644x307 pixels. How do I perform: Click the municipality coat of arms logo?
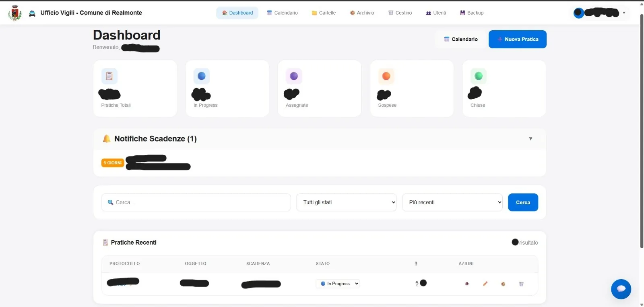point(15,13)
